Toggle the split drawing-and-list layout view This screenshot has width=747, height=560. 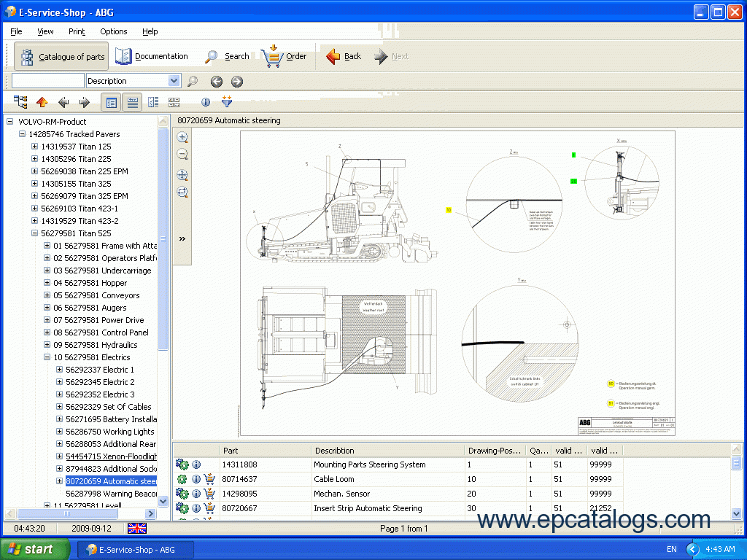[x=133, y=102]
